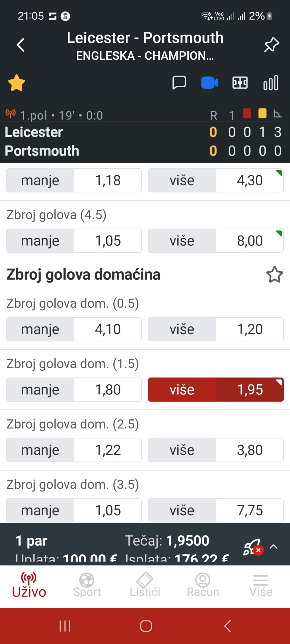Image resolution: width=290 pixels, height=644 pixels.
Task: Favorite Zbroj golova domaćina market
Action: (274, 274)
